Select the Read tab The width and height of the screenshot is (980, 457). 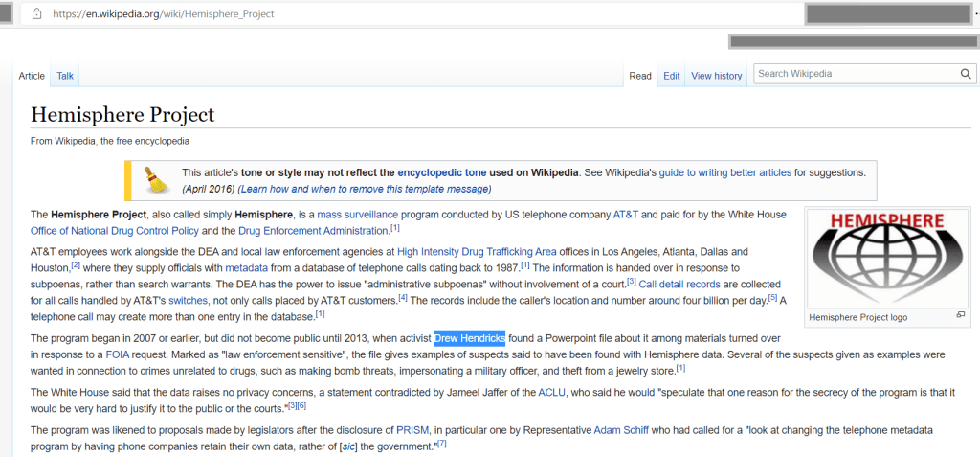pos(640,76)
